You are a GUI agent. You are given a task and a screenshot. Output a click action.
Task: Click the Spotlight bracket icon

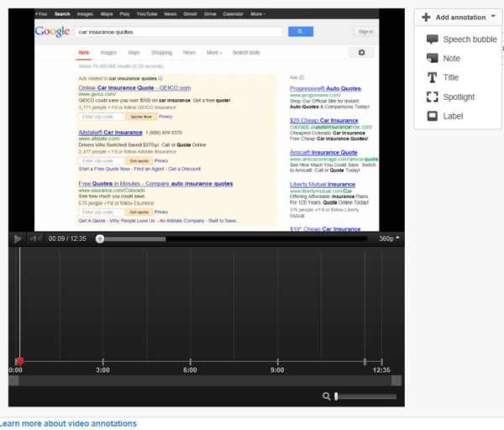432,97
